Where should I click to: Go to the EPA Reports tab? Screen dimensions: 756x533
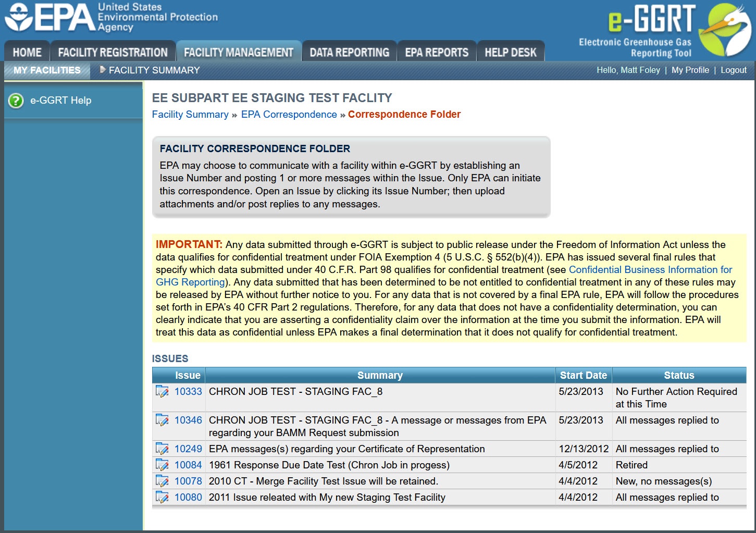(437, 52)
